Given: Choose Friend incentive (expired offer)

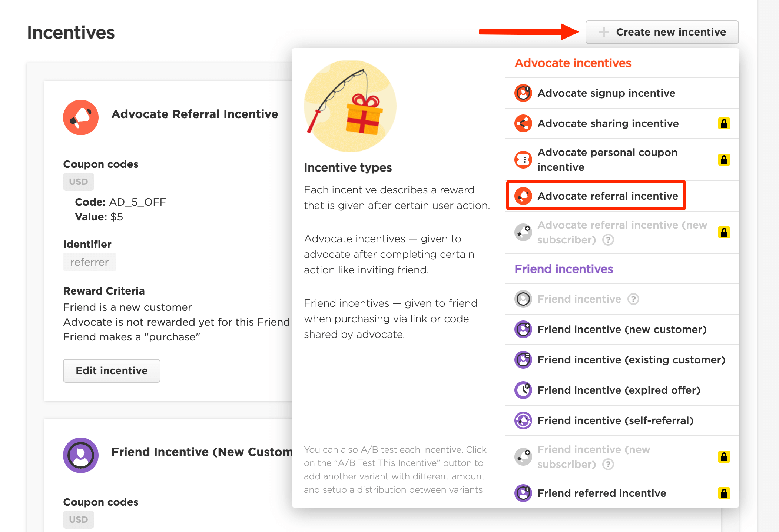Looking at the screenshot, I should pos(619,390).
